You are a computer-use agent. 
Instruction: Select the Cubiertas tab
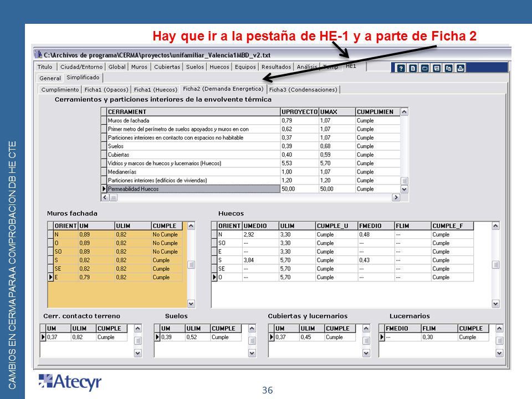[x=167, y=67]
